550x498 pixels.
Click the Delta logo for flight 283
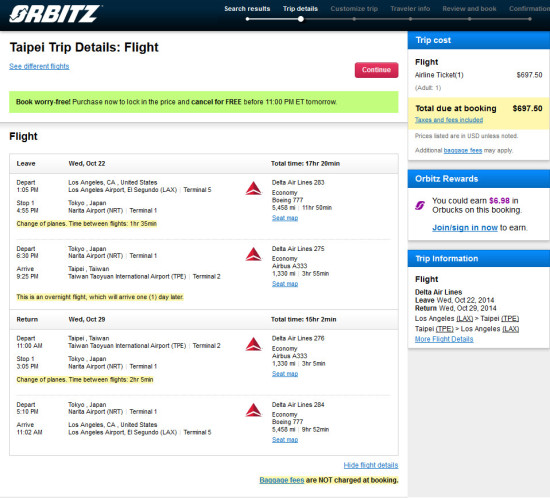click(253, 188)
